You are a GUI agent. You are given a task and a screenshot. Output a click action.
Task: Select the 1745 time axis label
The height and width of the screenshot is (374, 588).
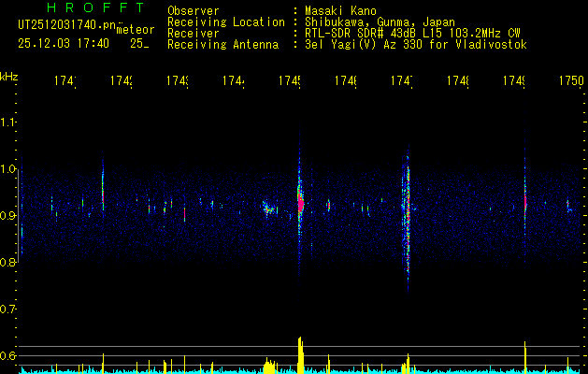coord(290,80)
